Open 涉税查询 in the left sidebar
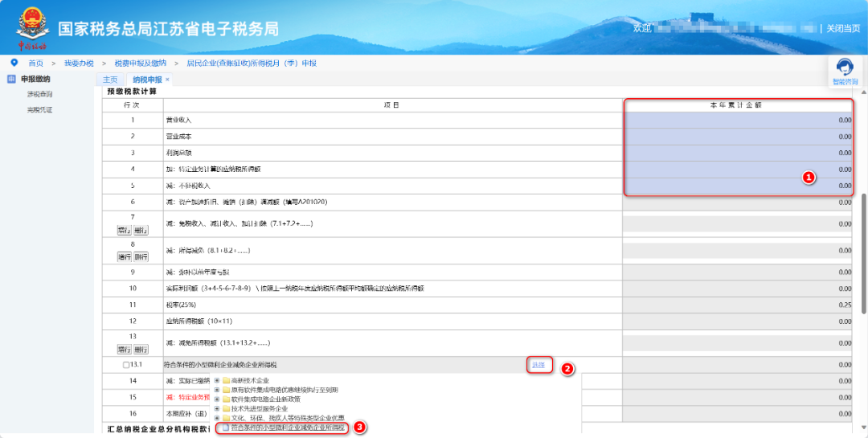Image resolution: width=868 pixels, height=438 pixels. tap(39, 94)
